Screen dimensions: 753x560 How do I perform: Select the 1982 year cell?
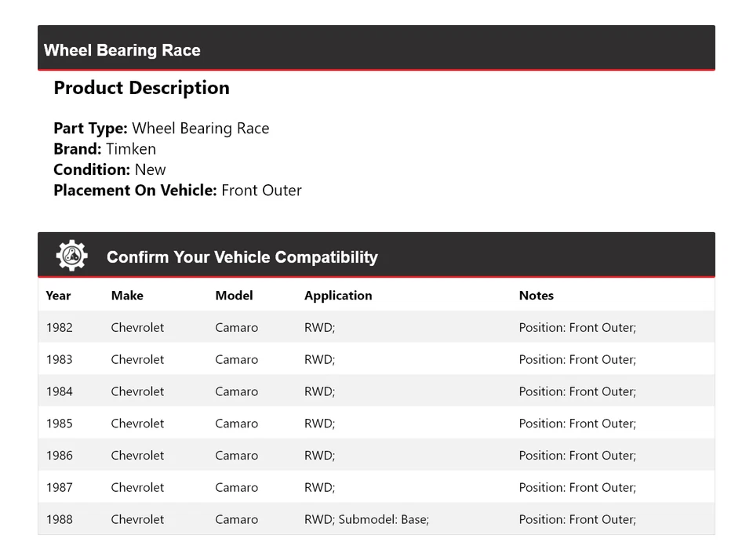[x=59, y=328]
